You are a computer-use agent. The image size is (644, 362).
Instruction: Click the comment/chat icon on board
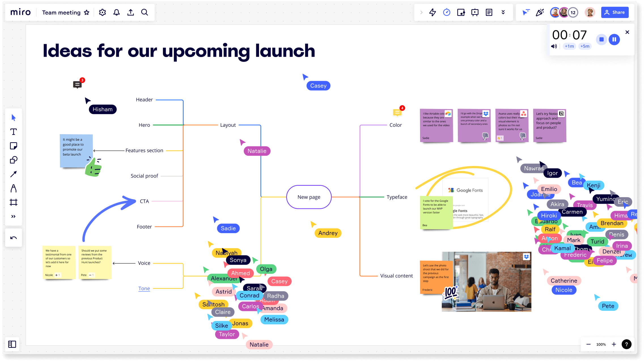(77, 84)
